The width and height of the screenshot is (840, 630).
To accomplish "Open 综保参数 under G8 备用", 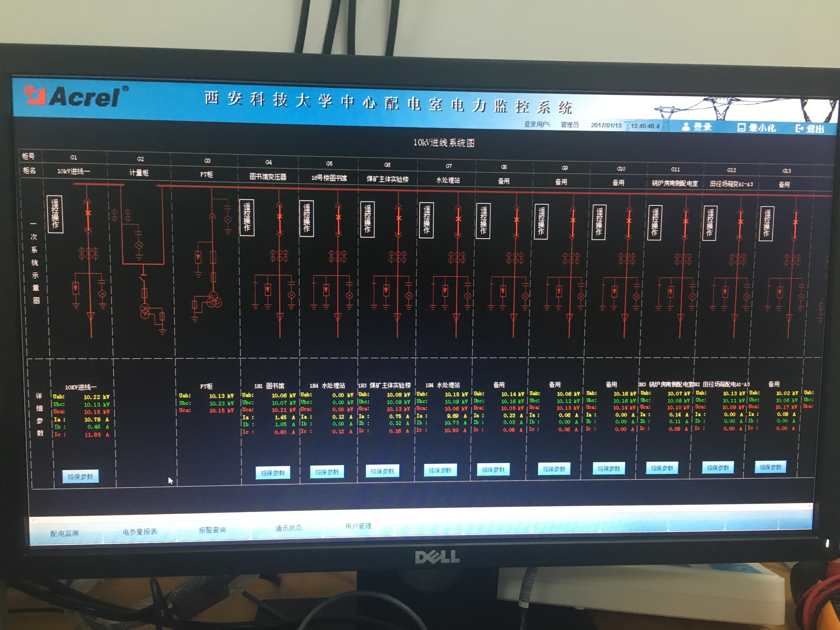I will [x=493, y=469].
